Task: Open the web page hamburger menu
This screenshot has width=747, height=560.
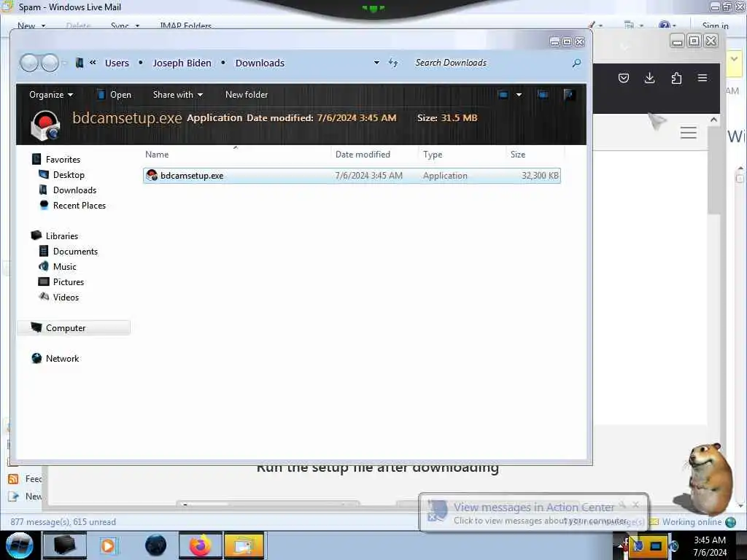Action: [689, 133]
